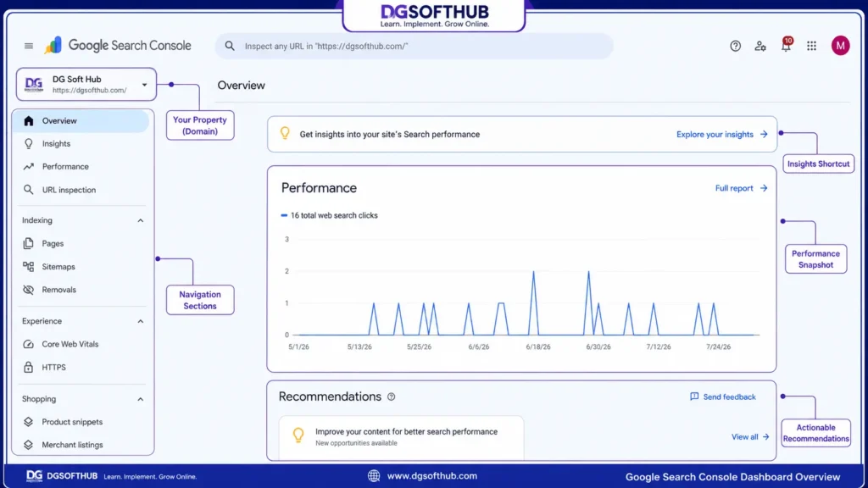Click the Inspect any URL search field
Image resolution: width=868 pixels, height=488 pixels.
[x=414, y=46]
